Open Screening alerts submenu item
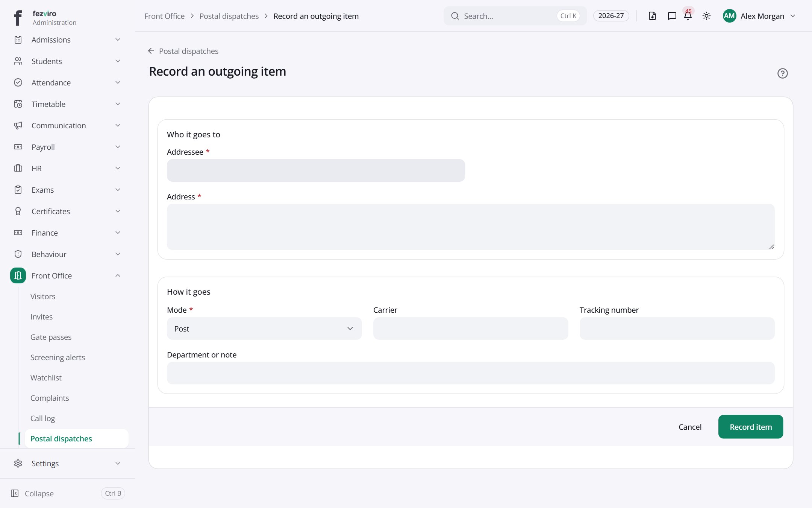The width and height of the screenshot is (812, 508). [58, 357]
